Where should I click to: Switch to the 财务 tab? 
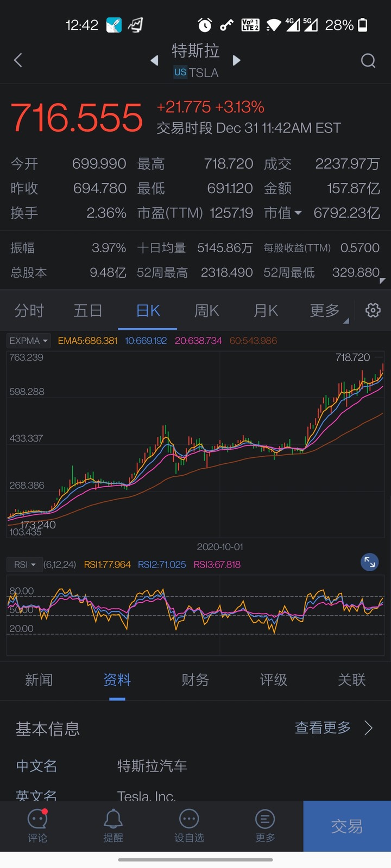pyautogui.click(x=195, y=680)
